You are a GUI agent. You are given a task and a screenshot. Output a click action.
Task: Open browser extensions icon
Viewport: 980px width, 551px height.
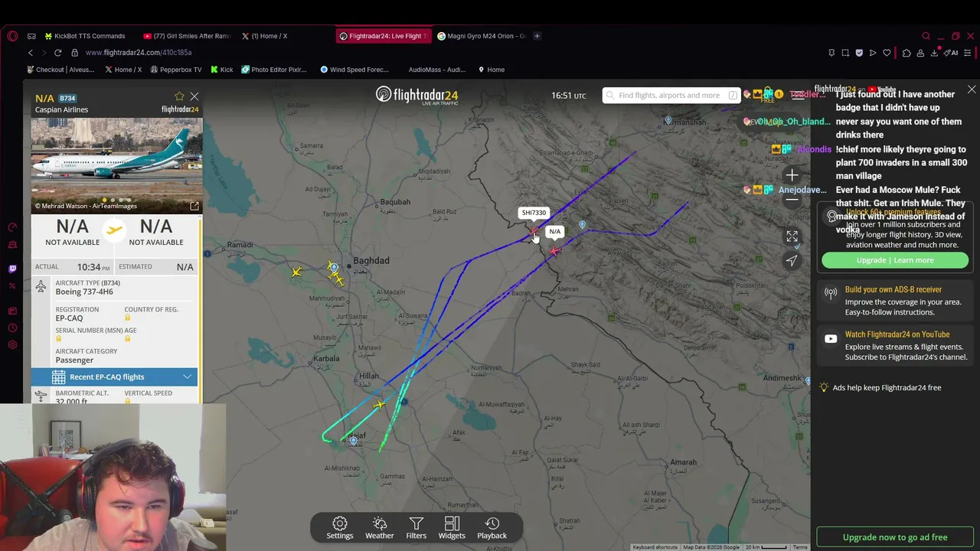click(906, 53)
